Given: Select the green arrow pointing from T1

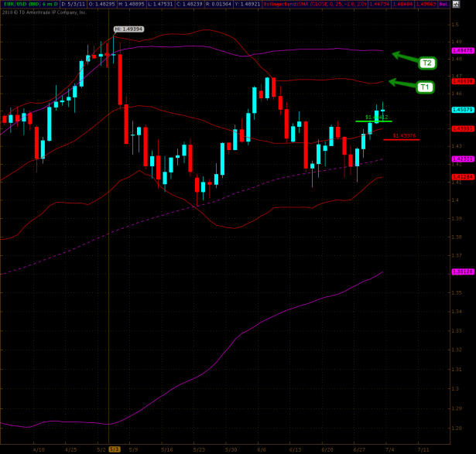Looking at the screenshot, I should click(401, 83).
